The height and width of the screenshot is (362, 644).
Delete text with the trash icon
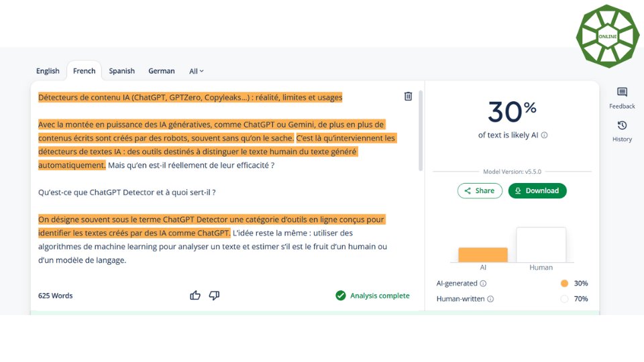[x=408, y=96]
